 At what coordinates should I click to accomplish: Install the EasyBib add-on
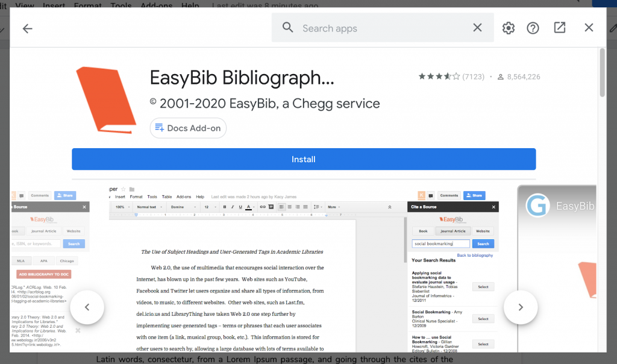pyautogui.click(x=304, y=159)
